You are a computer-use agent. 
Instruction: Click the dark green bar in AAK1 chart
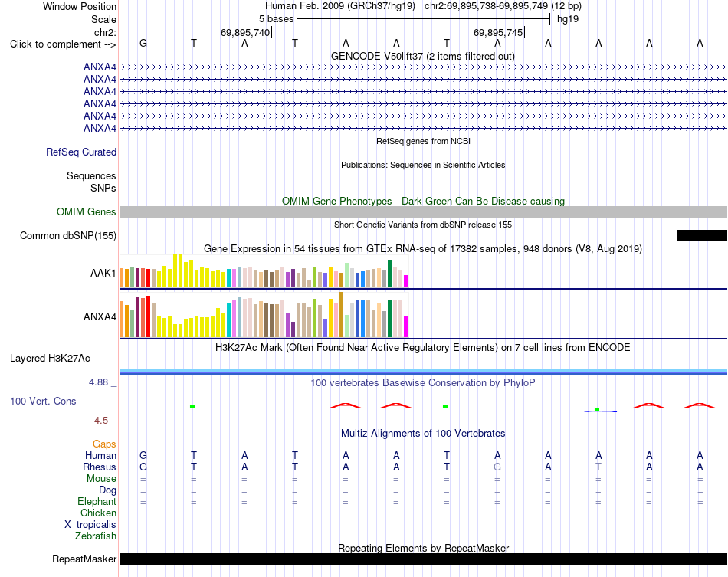389,274
